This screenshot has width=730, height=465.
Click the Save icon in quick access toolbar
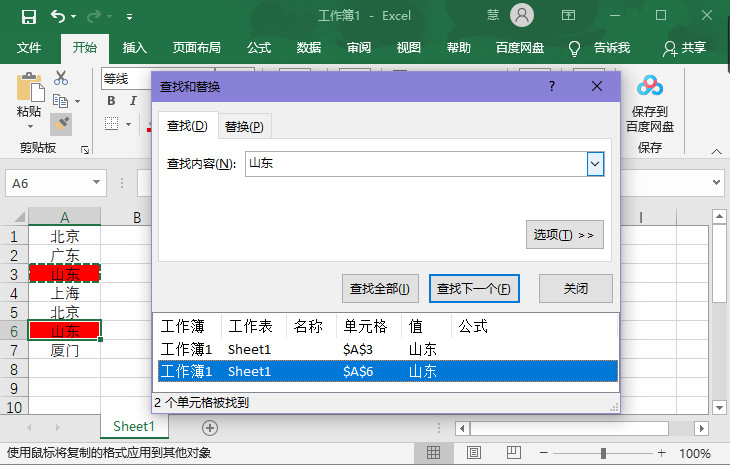tap(28, 17)
